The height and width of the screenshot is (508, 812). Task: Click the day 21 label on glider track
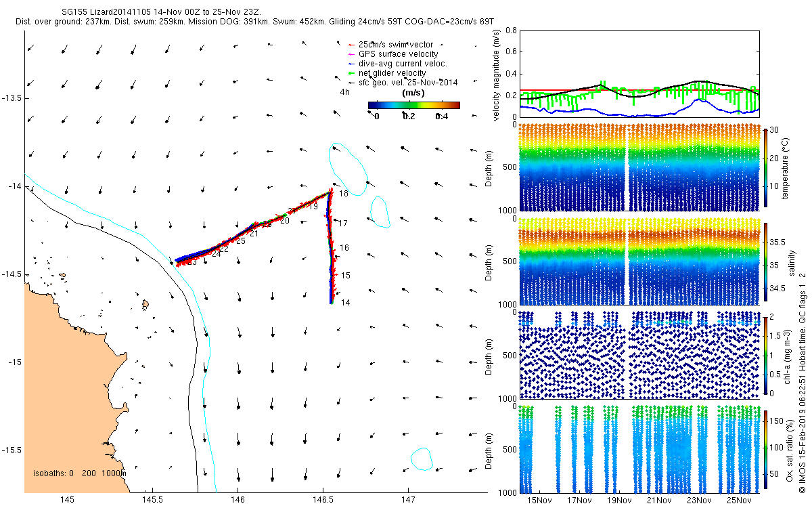[254, 234]
